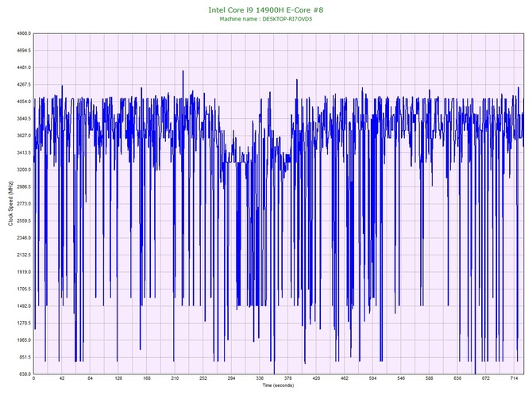Click the 126 seconds tick label
This screenshot has height=399, width=532.
118,378
